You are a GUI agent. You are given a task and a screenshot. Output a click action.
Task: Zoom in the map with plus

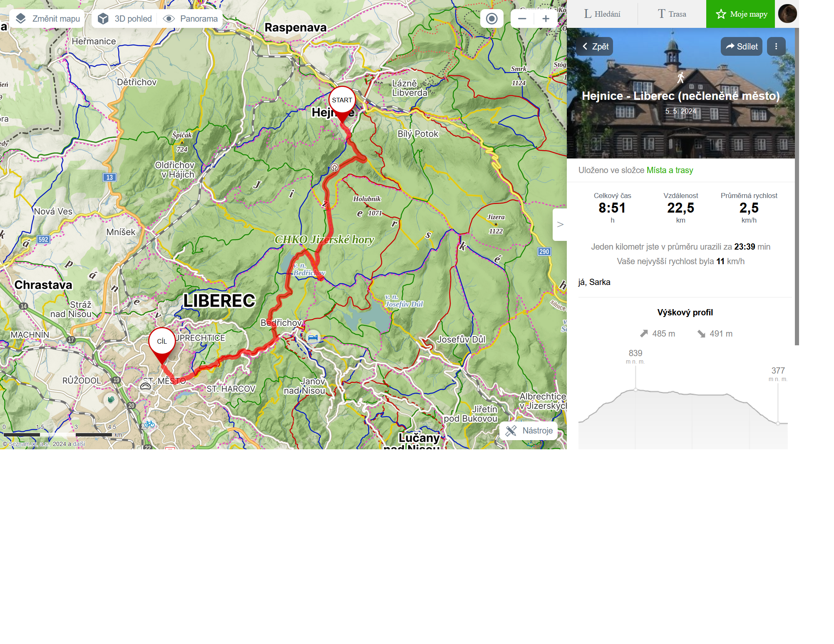(x=546, y=19)
